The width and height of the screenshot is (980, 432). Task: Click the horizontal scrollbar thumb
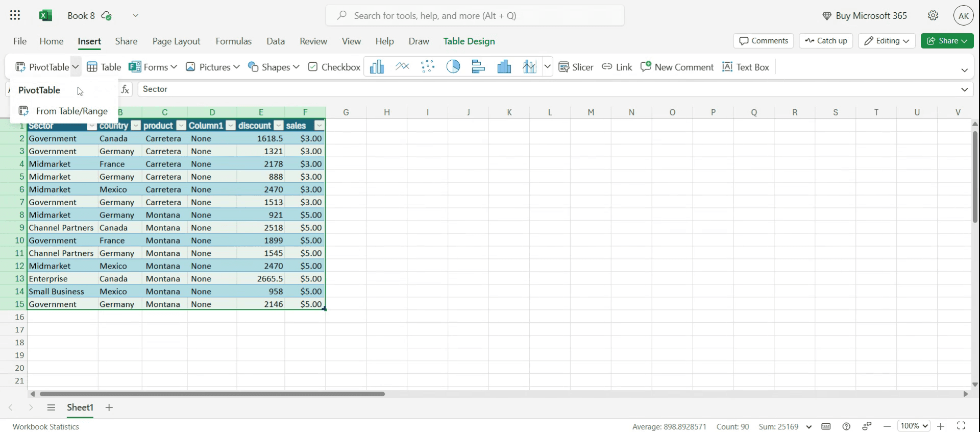click(x=212, y=394)
